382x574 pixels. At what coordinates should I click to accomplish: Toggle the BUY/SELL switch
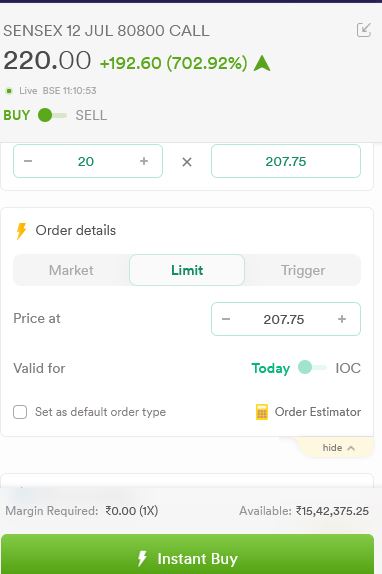click(52, 115)
